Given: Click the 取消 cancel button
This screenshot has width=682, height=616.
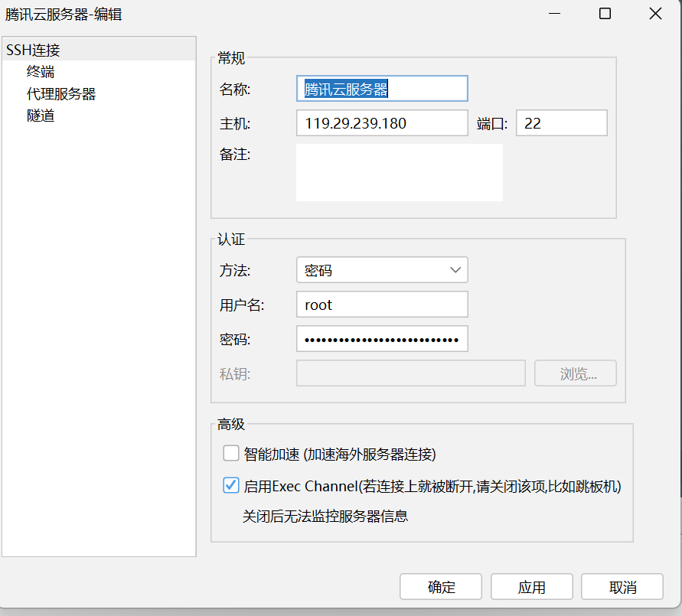Looking at the screenshot, I should tap(622, 587).
